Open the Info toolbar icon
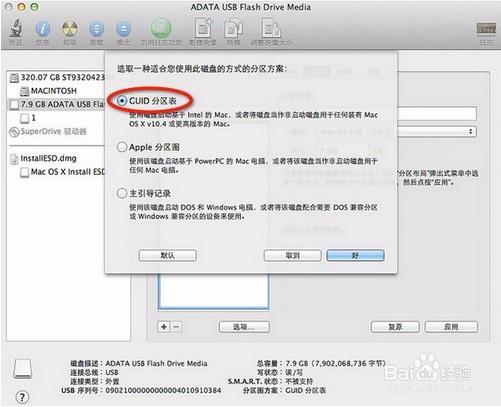The image size is (501, 407). click(43, 29)
